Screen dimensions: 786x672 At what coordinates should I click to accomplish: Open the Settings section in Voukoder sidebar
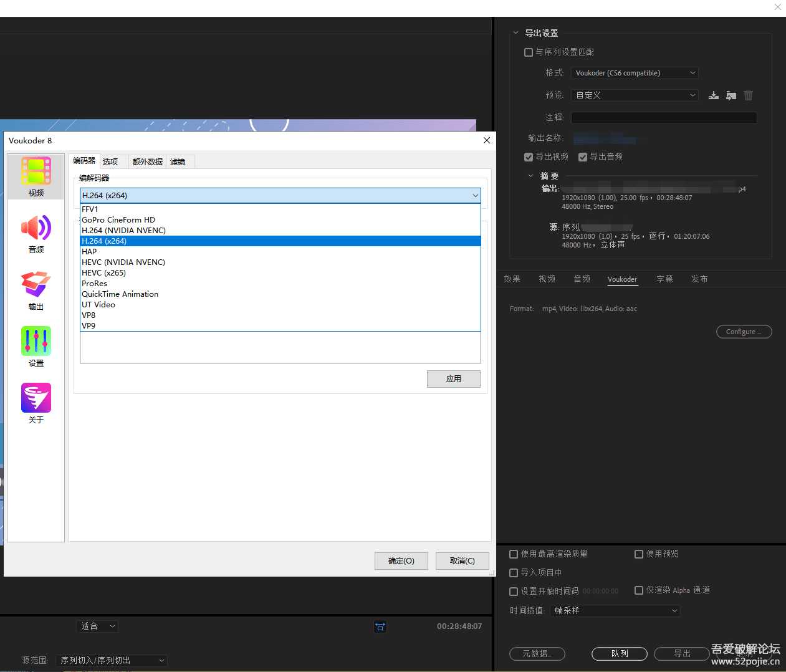click(x=36, y=347)
